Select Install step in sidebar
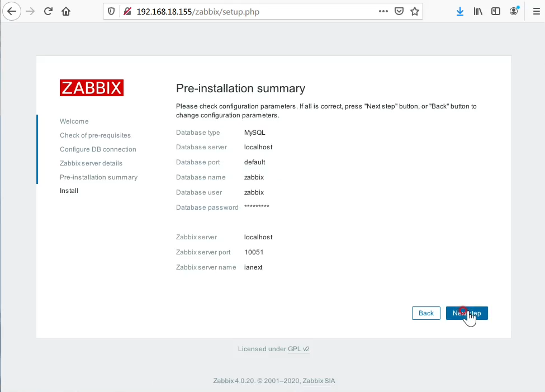545x392 pixels. click(69, 191)
